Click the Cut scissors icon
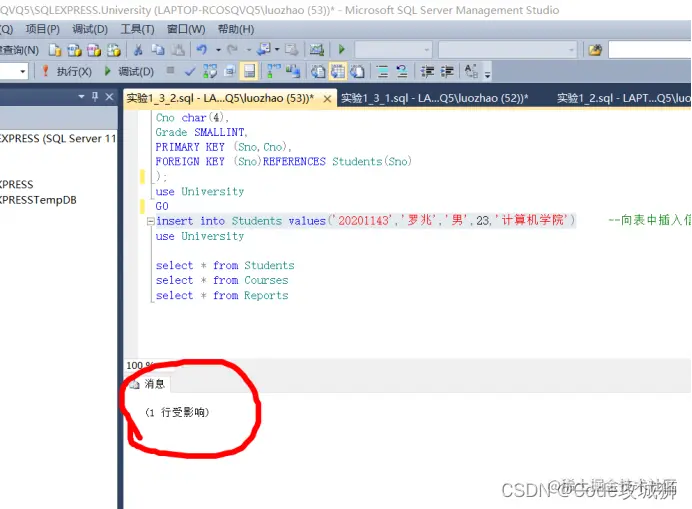Viewport: 692px width, 509px height. click(138, 50)
